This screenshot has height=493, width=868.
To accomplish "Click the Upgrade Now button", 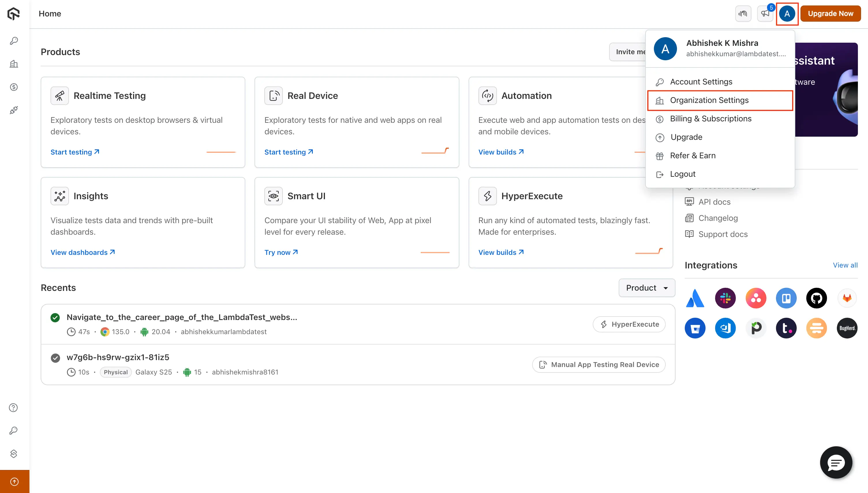I will 830,14.
